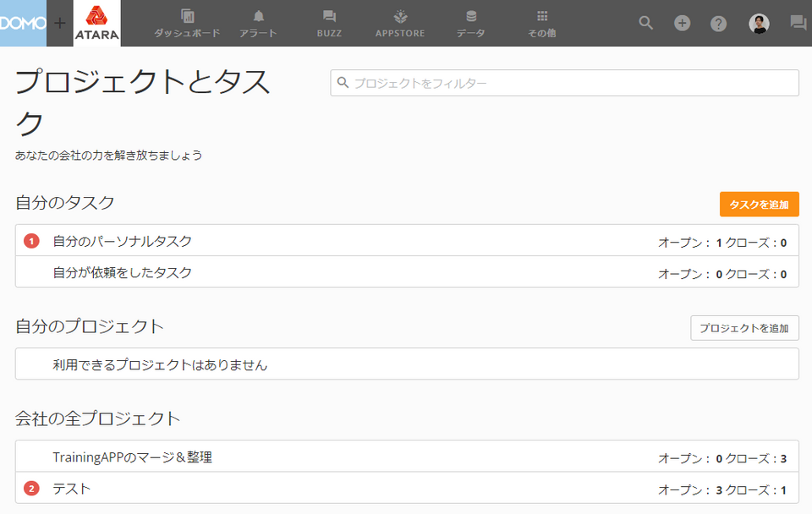812x514 pixels.
Task: Open the データ menu
Action: pos(471,24)
